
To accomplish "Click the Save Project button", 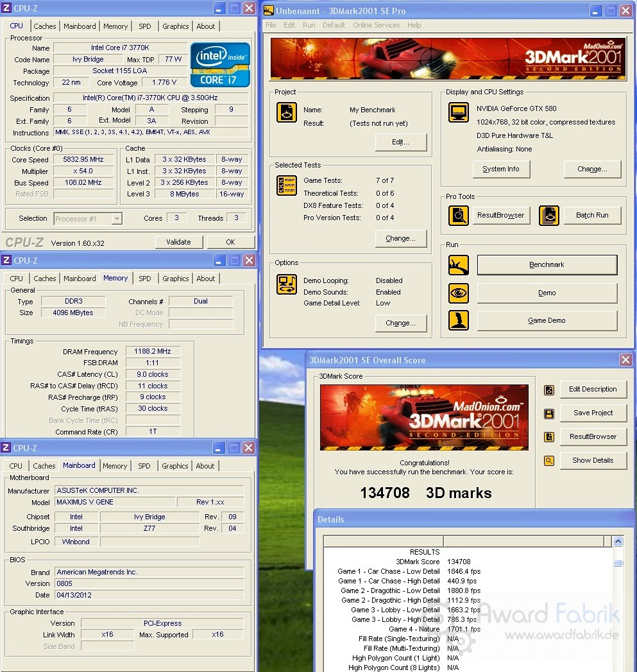I will [593, 413].
